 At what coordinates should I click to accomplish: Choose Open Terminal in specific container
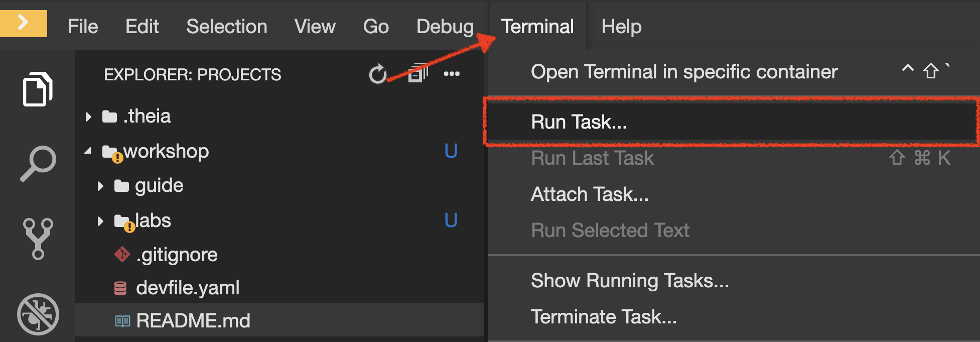tap(683, 71)
